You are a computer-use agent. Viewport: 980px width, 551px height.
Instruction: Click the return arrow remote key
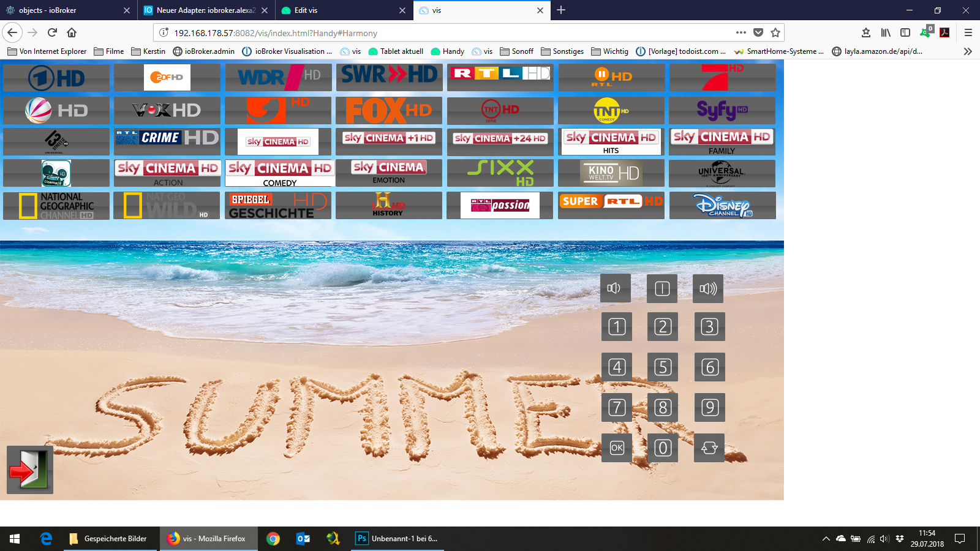point(709,448)
